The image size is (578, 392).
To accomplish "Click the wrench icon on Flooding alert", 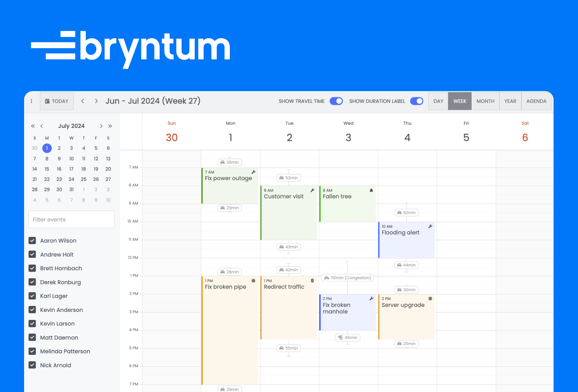I will [x=430, y=226].
